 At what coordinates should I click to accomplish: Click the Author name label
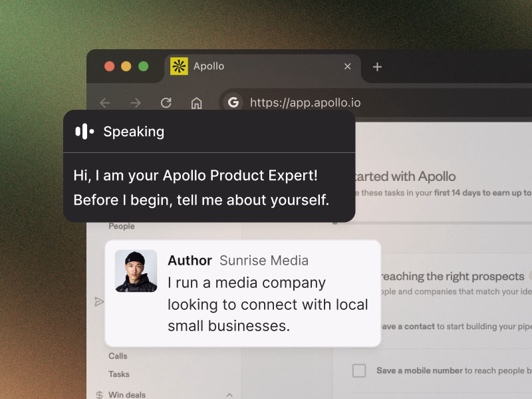pyautogui.click(x=190, y=261)
